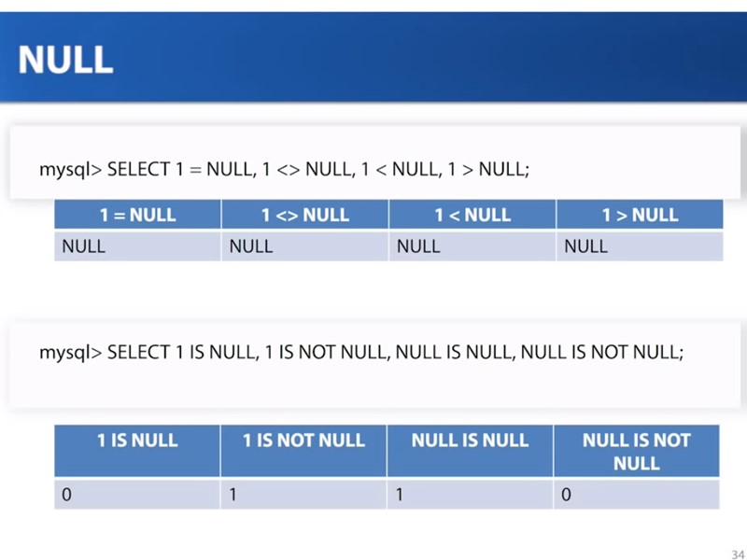
Task: Click the result cell under "1 = NULL"
Action: click(x=137, y=246)
